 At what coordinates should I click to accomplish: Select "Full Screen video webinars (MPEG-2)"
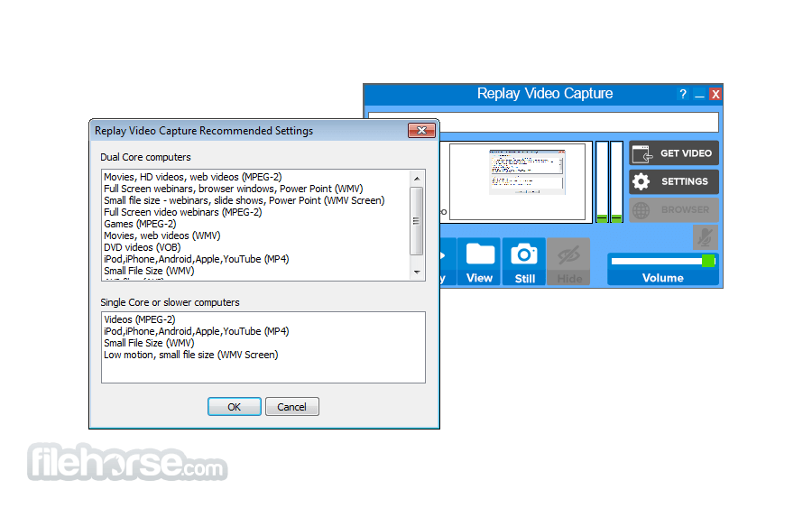click(x=183, y=212)
